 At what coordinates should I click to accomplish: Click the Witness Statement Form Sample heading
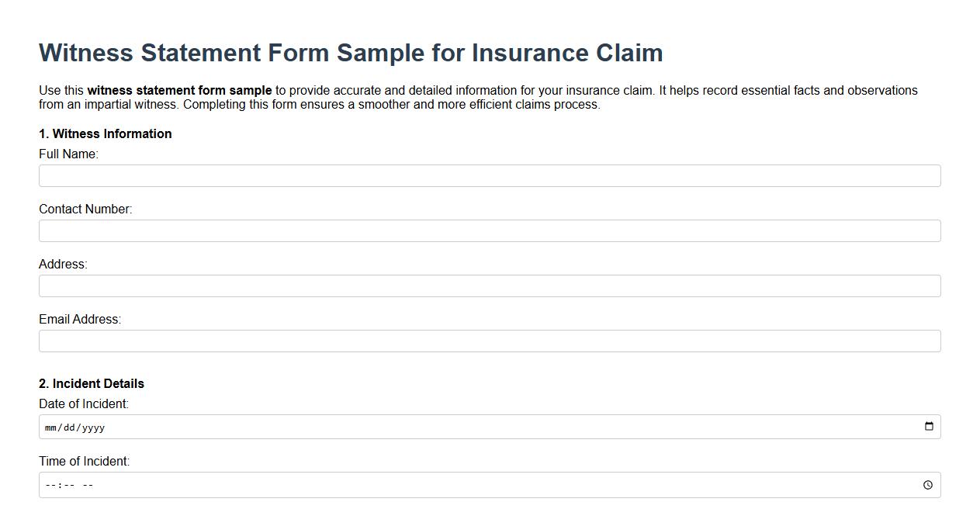pyautogui.click(x=351, y=52)
